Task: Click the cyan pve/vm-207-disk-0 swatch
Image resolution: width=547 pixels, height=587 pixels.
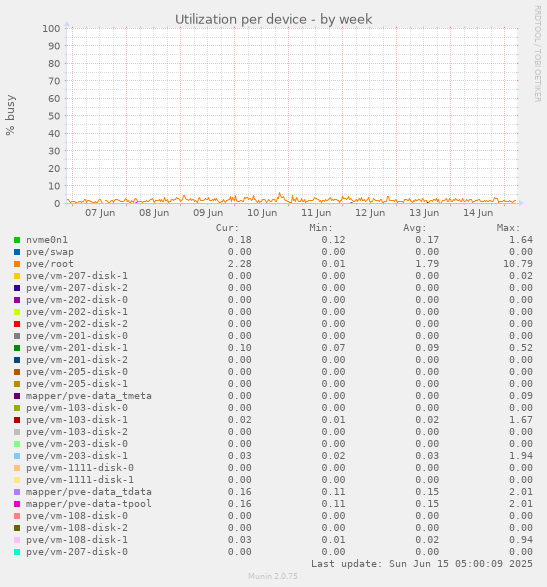Action: click(17, 552)
